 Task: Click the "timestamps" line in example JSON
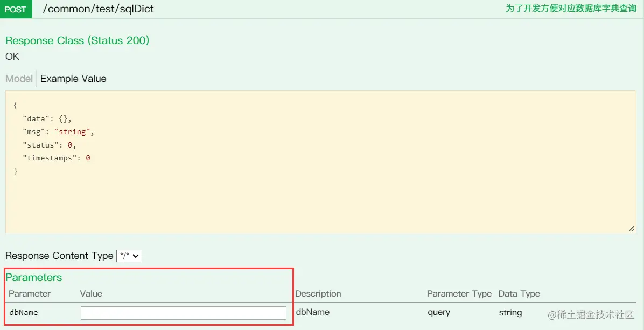pyautogui.click(x=56, y=158)
